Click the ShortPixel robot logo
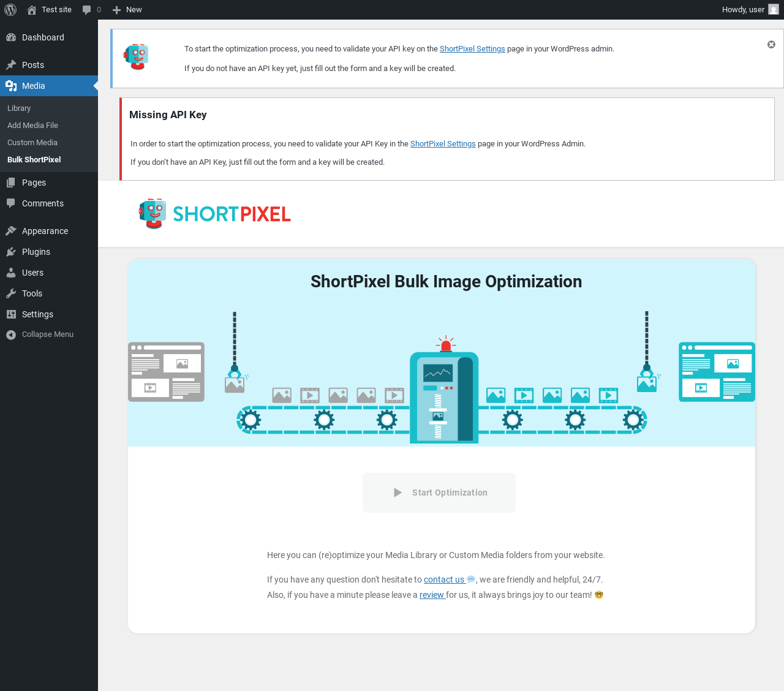Image resolution: width=784 pixels, height=691 pixels. [153, 213]
